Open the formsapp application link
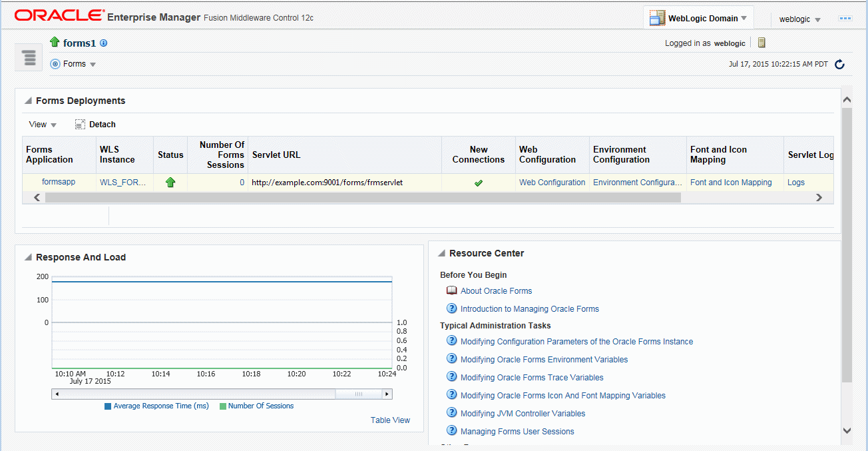Image resolution: width=868 pixels, height=451 pixels. click(x=59, y=182)
